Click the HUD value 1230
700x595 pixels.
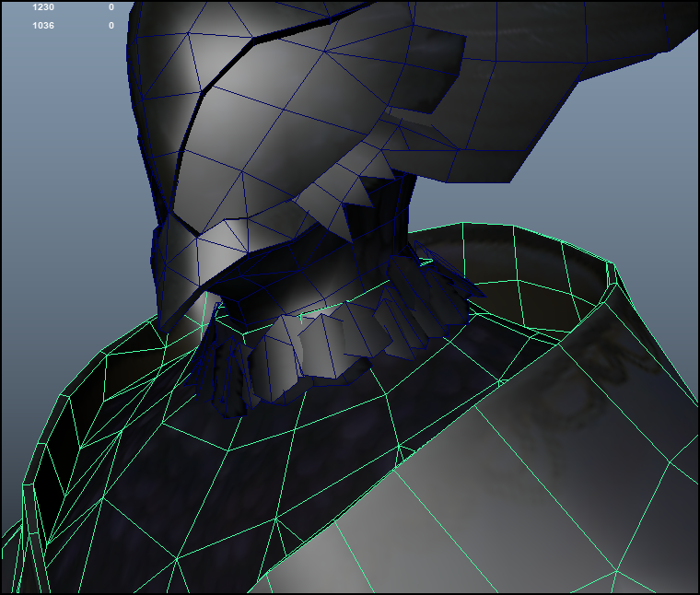coord(43,7)
